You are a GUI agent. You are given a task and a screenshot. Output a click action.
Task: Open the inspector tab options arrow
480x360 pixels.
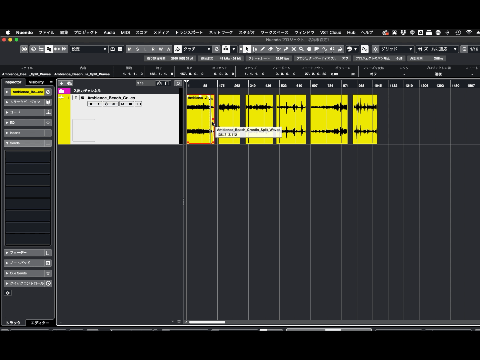point(51,82)
